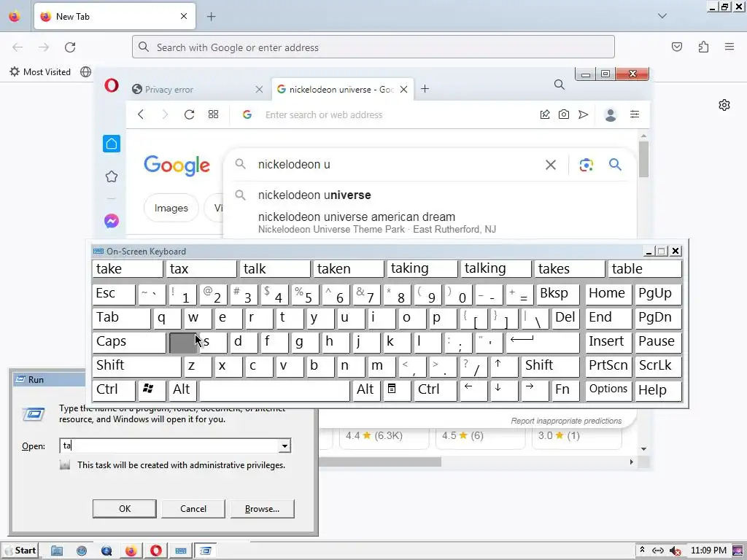This screenshot has height=560, width=747.
Task: Click Opera scroll right arrow
Action: [x=631, y=462]
